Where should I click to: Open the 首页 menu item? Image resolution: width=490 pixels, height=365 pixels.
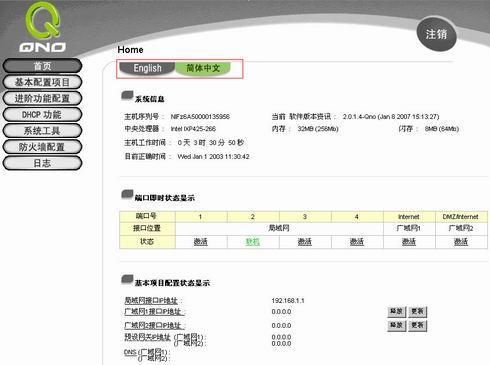[42, 66]
